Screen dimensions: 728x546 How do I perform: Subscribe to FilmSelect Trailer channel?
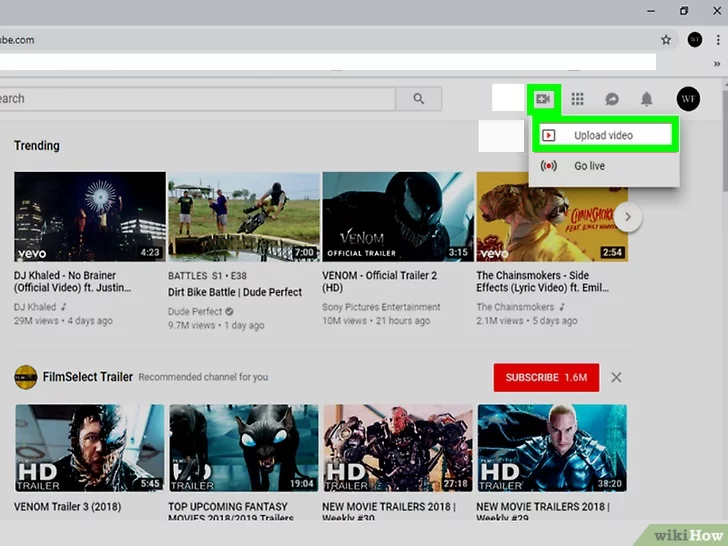[x=546, y=377]
